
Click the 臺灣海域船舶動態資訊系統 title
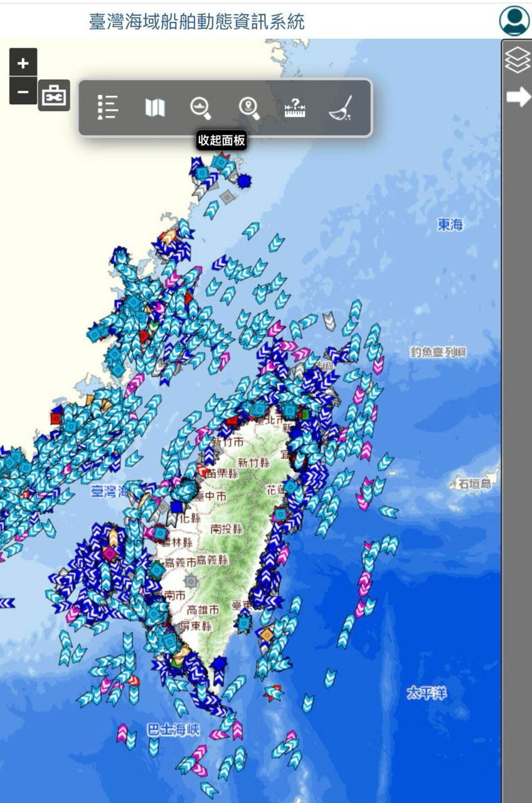point(196,22)
